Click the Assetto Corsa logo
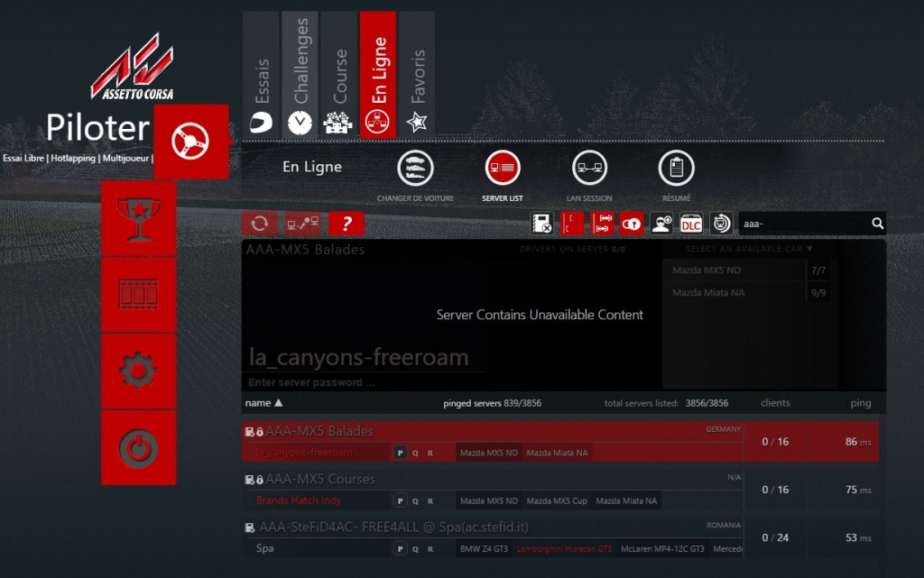 pyautogui.click(x=133, y=67)
